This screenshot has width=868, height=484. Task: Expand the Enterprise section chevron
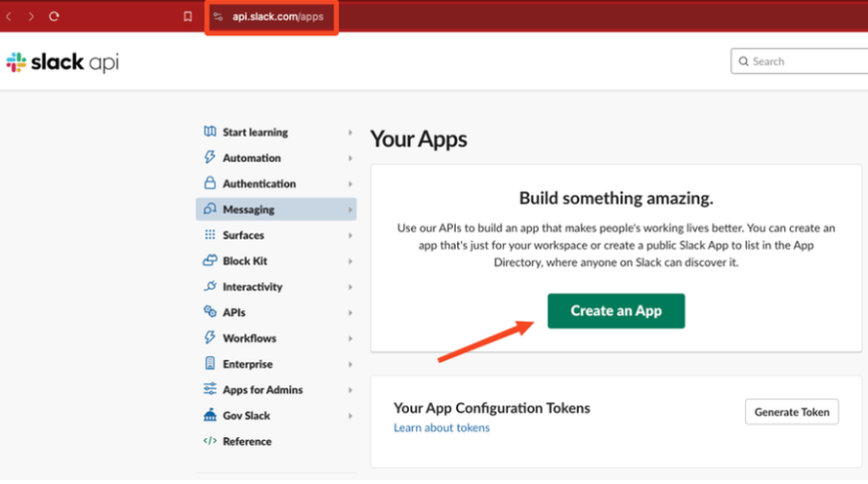(350, 364)
